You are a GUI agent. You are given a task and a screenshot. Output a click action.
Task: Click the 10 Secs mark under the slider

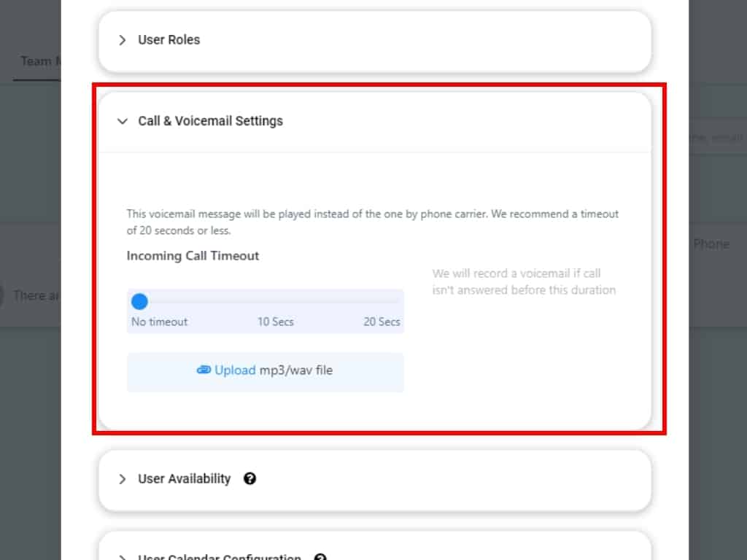[275, 322]
